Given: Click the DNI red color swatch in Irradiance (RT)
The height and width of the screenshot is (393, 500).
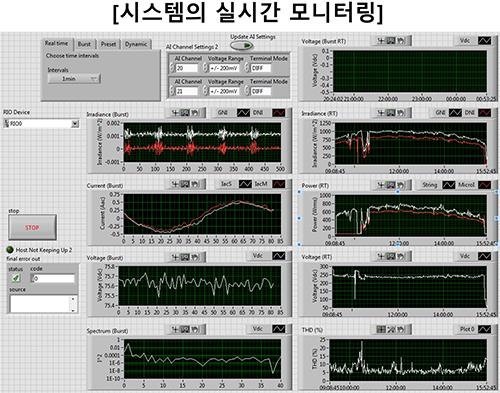Looking at the screenshot, I should pyautogui.click(x=484, y=113).
